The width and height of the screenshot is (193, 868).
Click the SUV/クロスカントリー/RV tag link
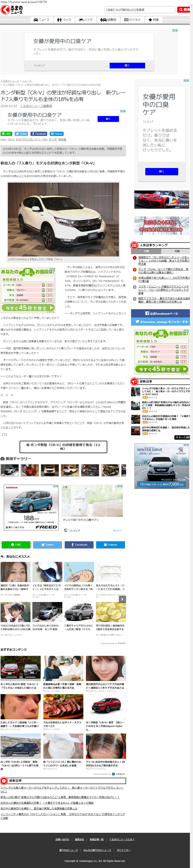point(31,140)
